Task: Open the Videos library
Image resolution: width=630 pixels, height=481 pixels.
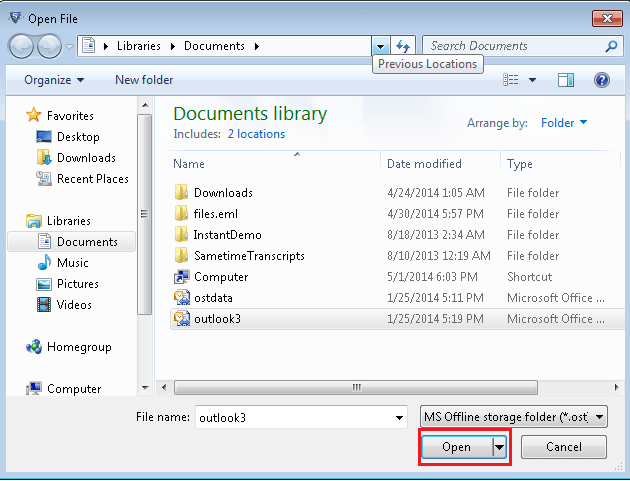Action: (74, 305)
